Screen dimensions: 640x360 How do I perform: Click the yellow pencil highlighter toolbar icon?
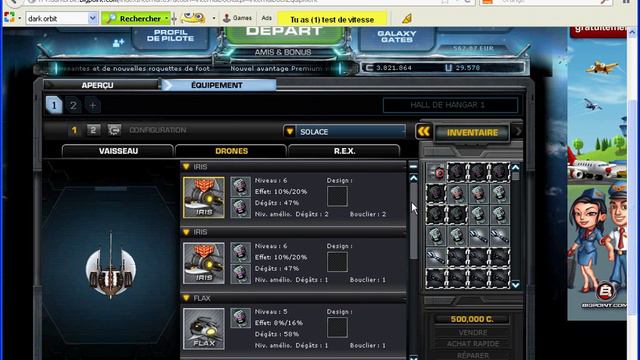point(407,18)
